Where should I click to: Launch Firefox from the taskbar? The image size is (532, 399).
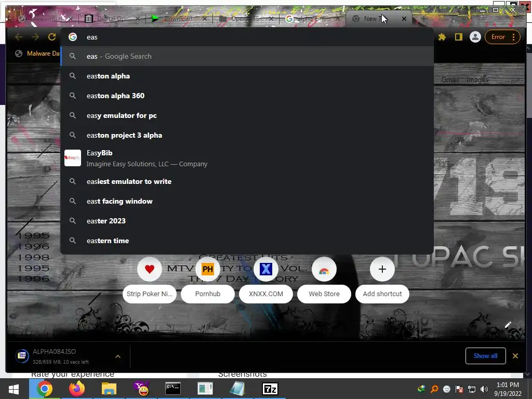pos(77,389)
